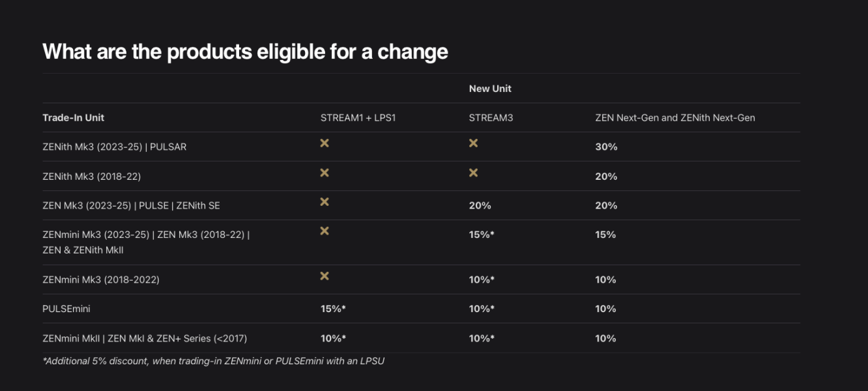Screen dimensions: 868x391
Task: Click the STREAM1 + LPS1 column header
Action: 358,118
